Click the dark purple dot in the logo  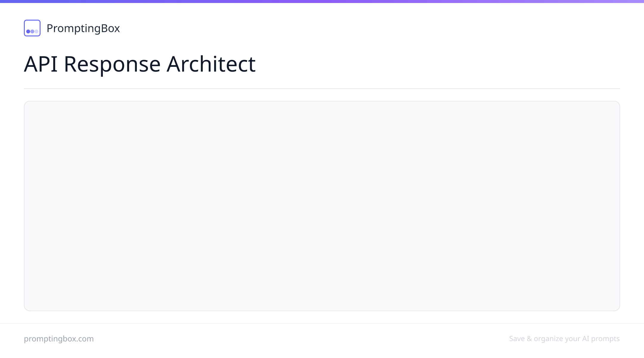28,31
